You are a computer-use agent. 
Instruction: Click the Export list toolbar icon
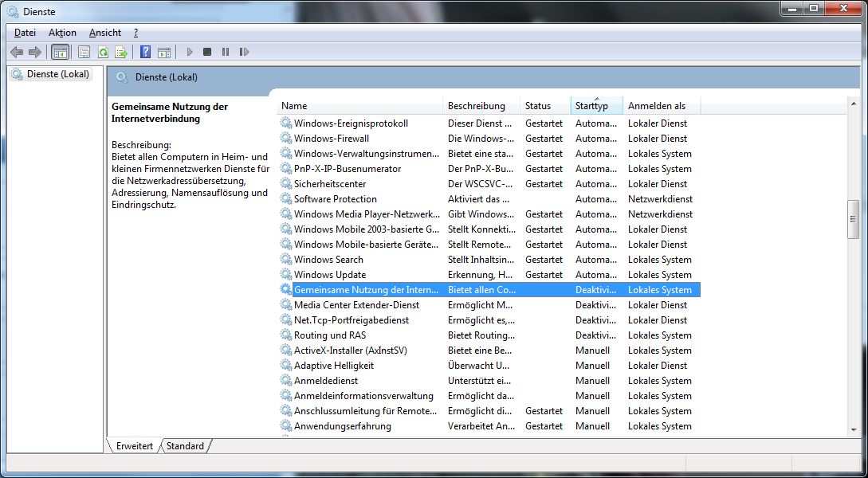[121, 52]
